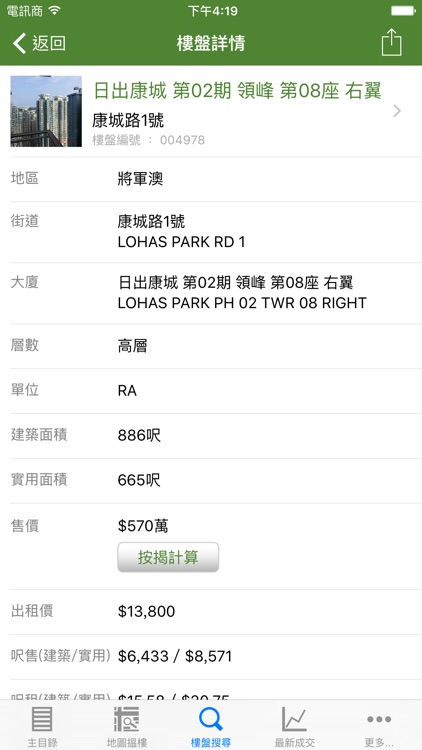This screenshot has width=422, height=750.
Task: Tap the 返回 back text
Action: pos(49,43)
